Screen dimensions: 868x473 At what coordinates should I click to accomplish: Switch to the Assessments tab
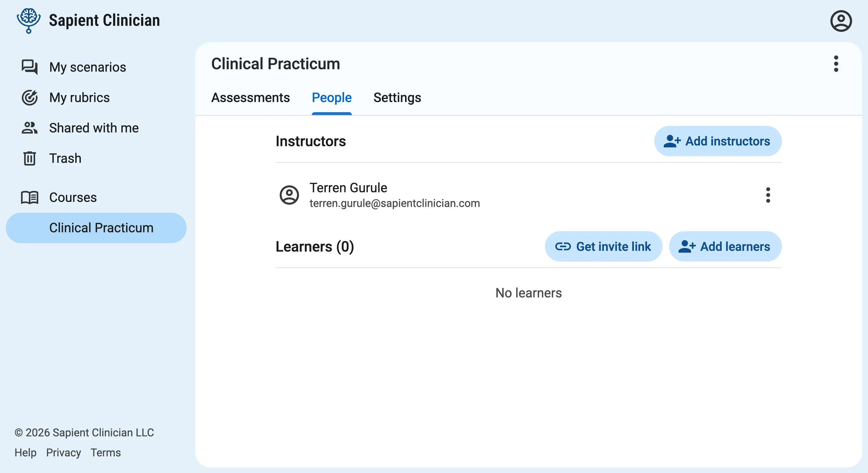point(250,97)
